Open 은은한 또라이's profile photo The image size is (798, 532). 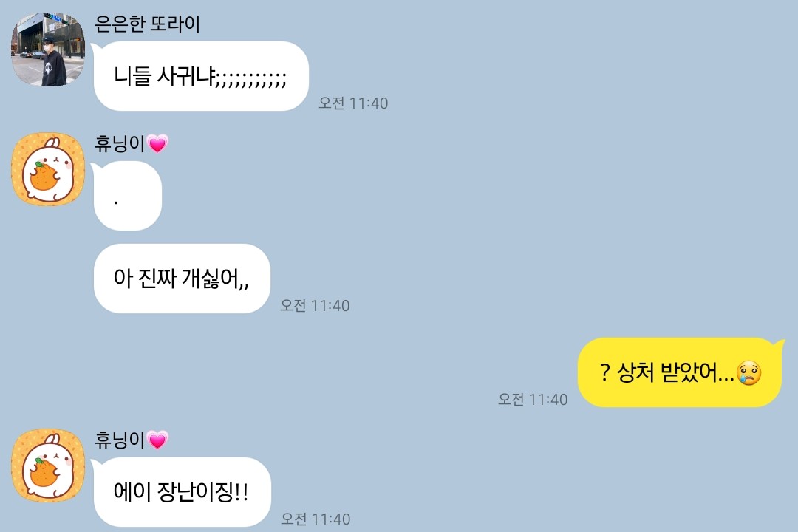coord(48,50)
